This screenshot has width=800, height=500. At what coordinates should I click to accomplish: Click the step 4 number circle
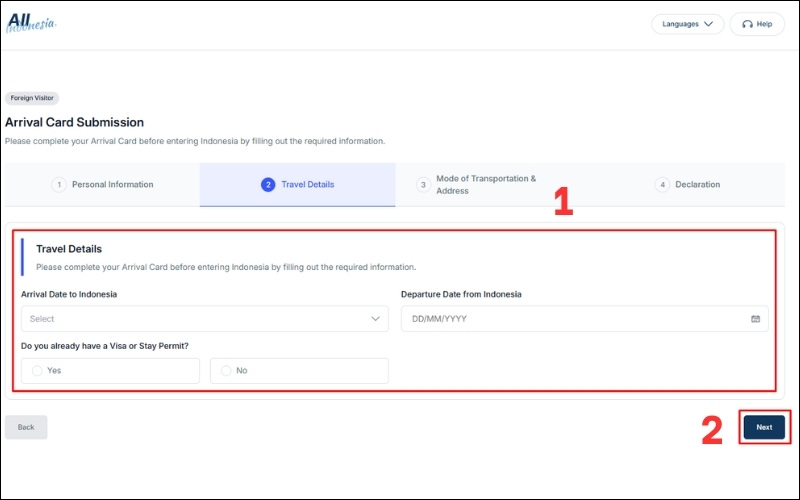(662, 185)
